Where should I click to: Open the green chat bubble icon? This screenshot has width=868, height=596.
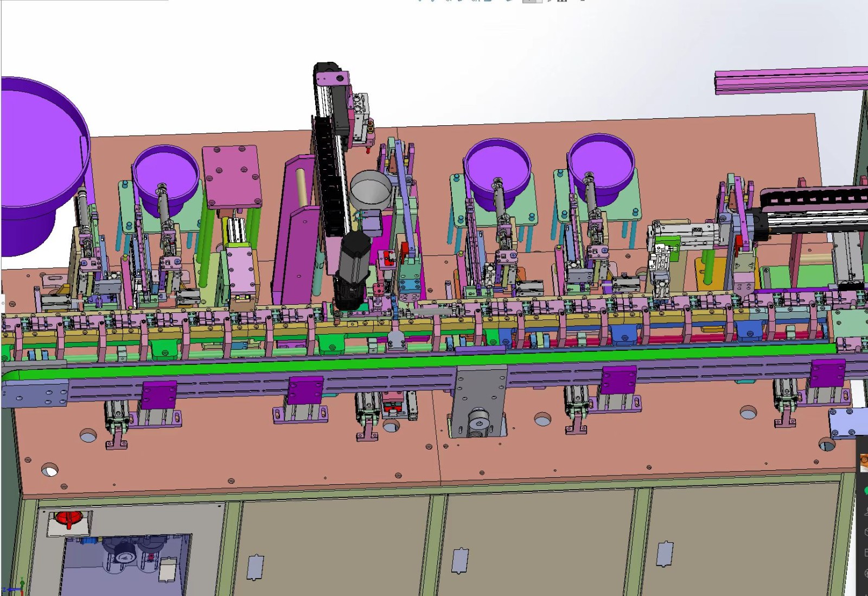point(865,491)
